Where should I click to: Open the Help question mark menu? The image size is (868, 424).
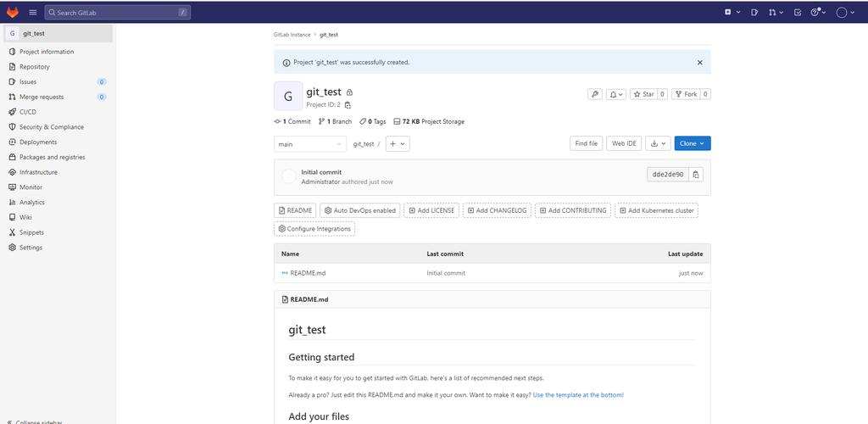click(x=818, y=12)
